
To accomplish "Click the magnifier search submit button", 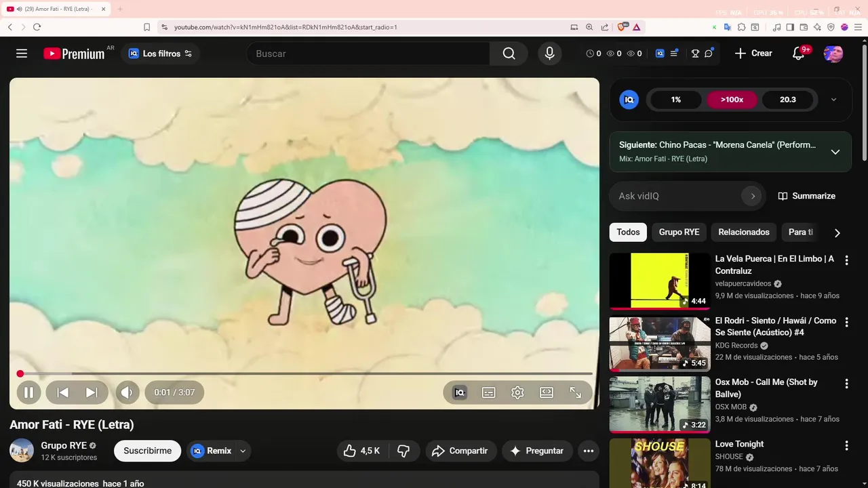I will (x=509, y=54).
